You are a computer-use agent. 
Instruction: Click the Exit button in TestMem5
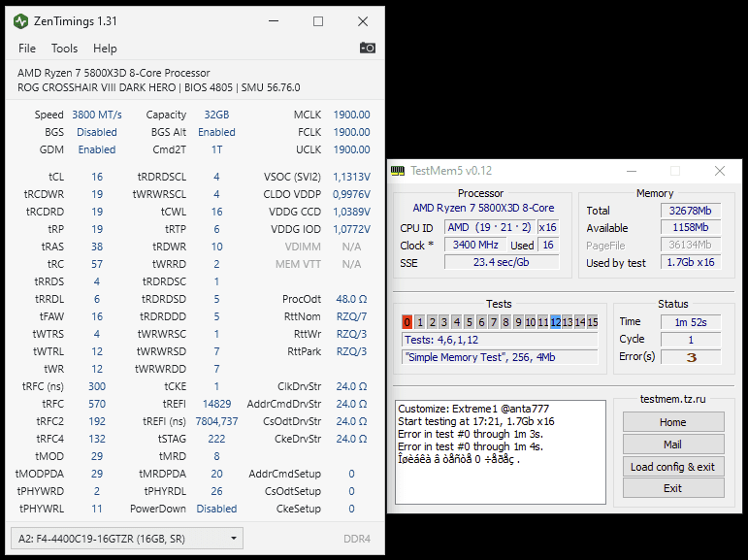(673, 488)
